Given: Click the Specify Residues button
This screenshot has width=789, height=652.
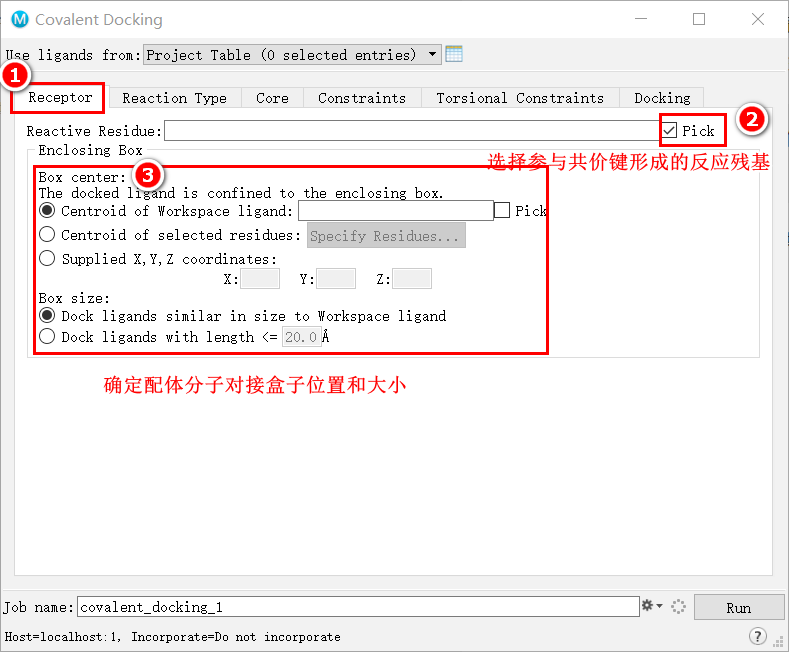Looking at the screenshot, I should point(386,235).
